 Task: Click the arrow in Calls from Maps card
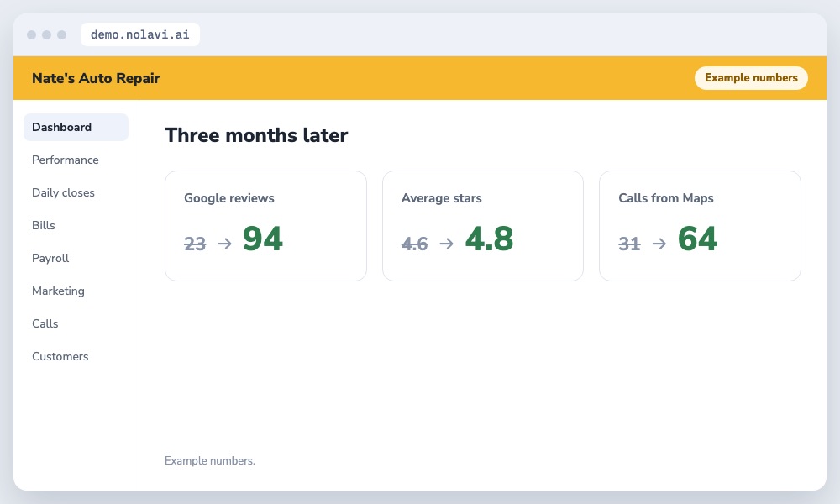pos(659,244)
